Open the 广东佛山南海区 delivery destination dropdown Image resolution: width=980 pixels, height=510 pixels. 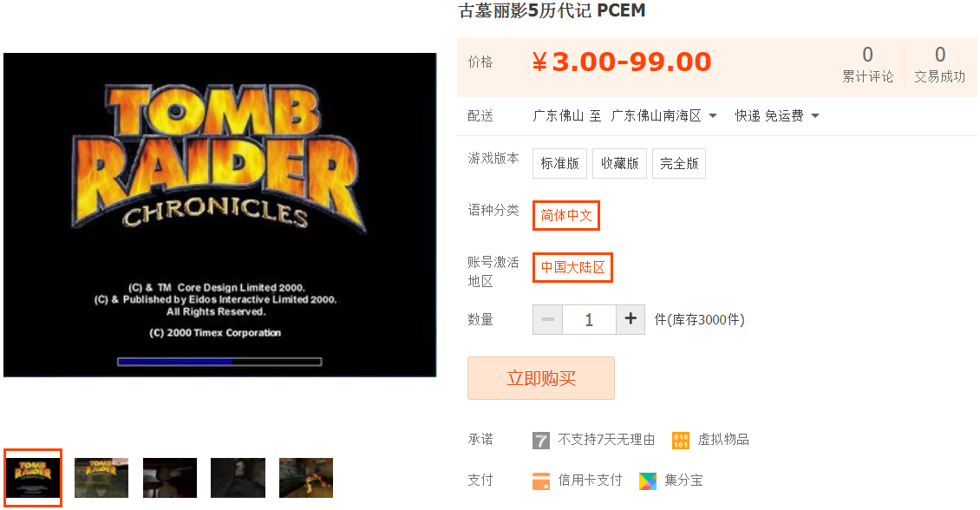pos(663,115)
